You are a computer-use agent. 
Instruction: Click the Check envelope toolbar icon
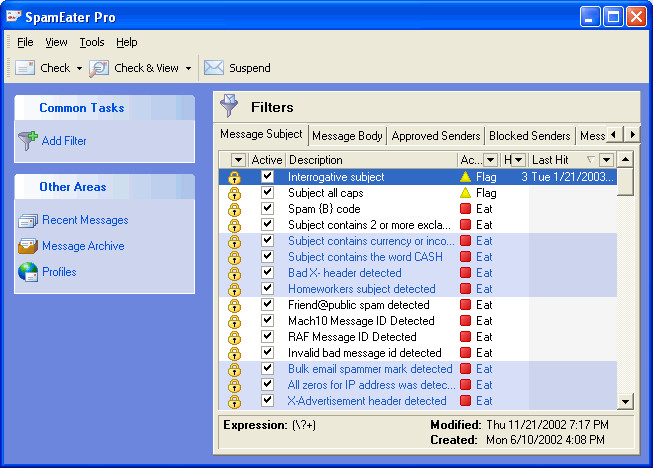(25, 68)
